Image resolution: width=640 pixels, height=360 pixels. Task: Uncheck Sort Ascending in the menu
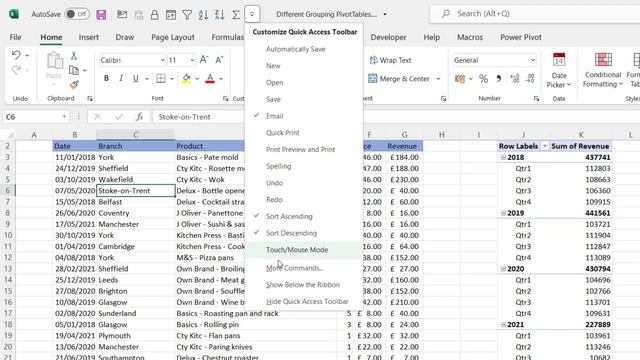(304, 216)
